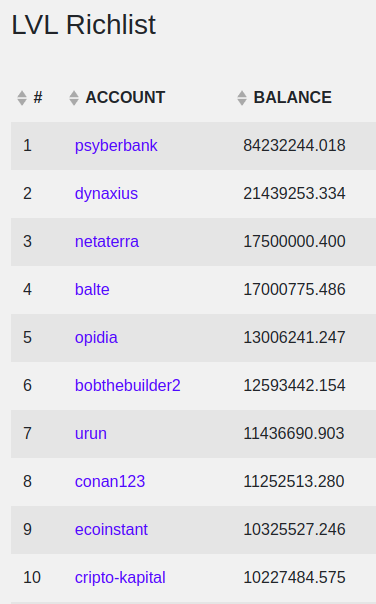Click sort arrows next to # column
This screenshot has width=376, height=604.
coord(22,98)
